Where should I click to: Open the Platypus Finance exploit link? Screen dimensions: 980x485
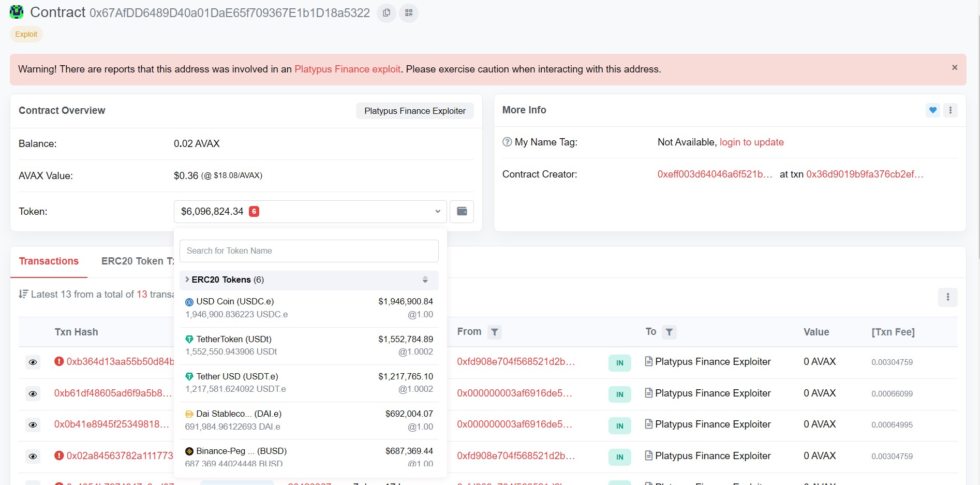(x=347, y=69)
